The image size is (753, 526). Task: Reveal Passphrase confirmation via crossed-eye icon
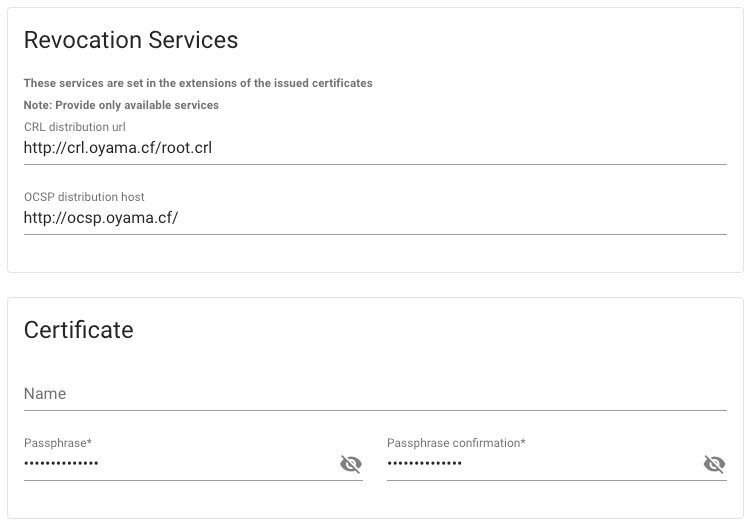715,464
